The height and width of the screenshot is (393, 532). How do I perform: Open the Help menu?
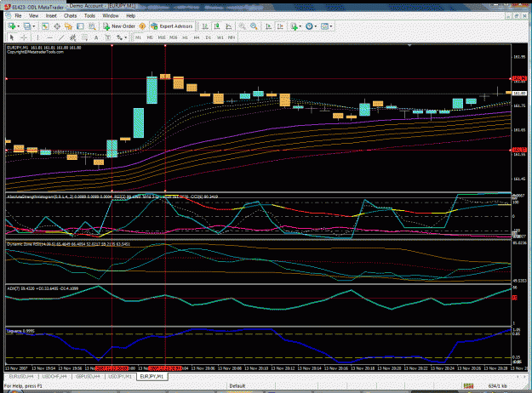(x=130, y=15)
